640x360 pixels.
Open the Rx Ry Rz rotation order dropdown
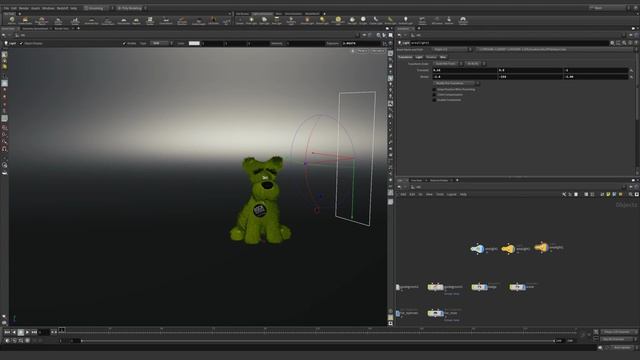pos(475,64)
